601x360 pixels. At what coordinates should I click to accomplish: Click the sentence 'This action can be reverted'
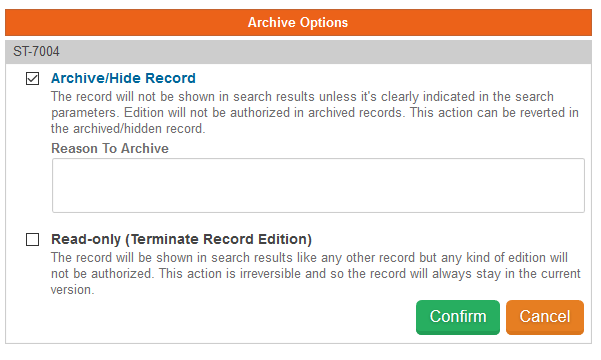[494, 113]
